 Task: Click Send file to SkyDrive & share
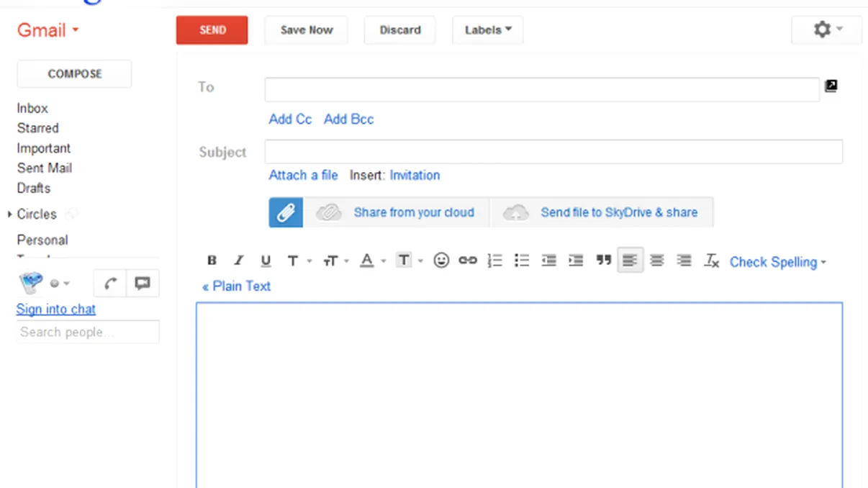click(x=602, y=212)
